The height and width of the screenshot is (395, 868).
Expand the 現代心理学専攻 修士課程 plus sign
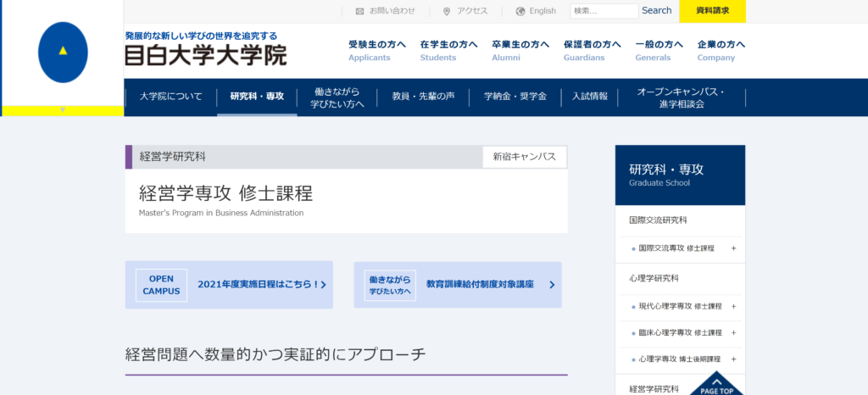tap(733, 306)
